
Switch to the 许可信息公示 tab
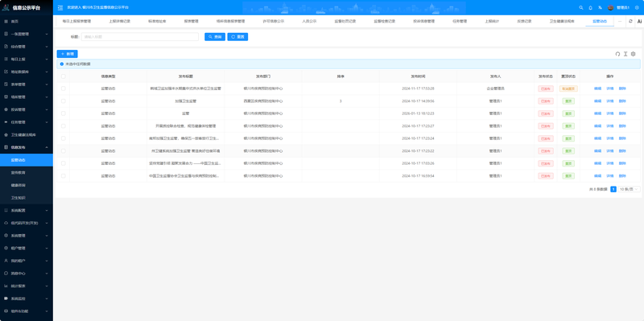click(274, 21)
